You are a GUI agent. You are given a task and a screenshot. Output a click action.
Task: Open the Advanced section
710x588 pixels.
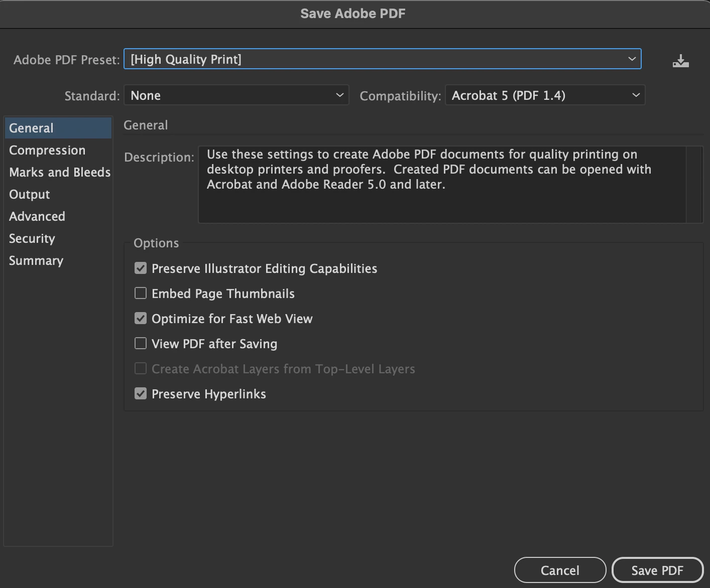coord(58,216)
